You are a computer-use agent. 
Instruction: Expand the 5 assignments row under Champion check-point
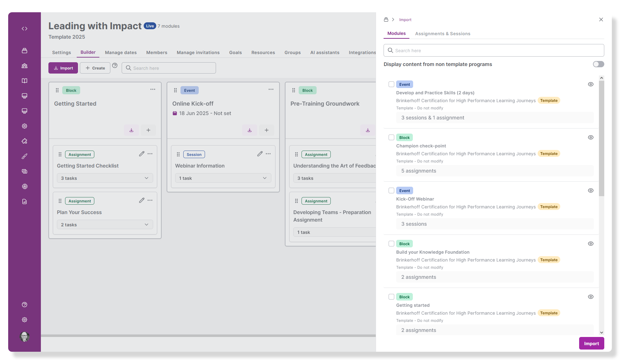(x=495, y=171)
